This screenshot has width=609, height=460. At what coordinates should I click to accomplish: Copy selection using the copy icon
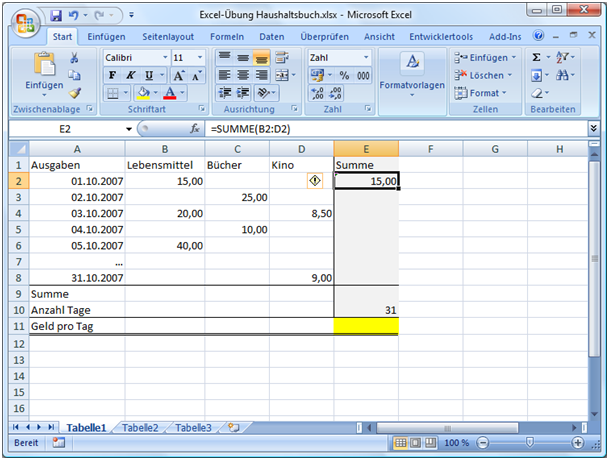74,75
